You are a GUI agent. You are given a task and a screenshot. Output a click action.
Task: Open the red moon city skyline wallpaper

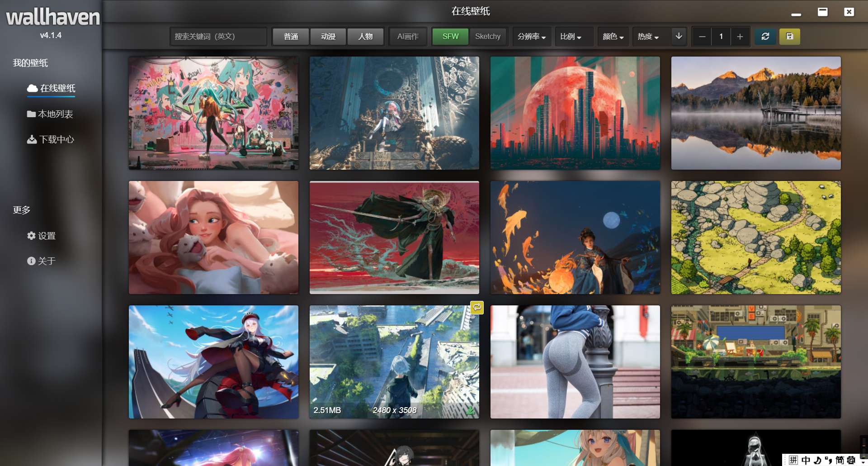coord(575,113)
